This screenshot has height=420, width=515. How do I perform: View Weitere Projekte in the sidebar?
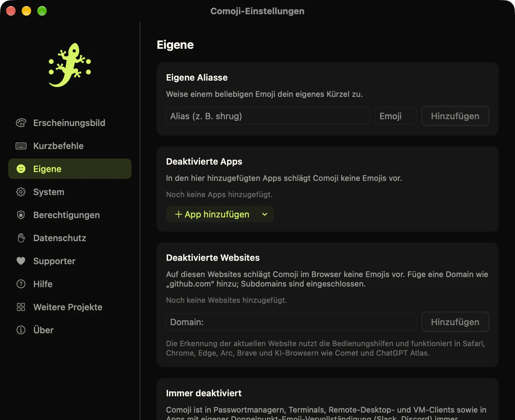(70, 307)
